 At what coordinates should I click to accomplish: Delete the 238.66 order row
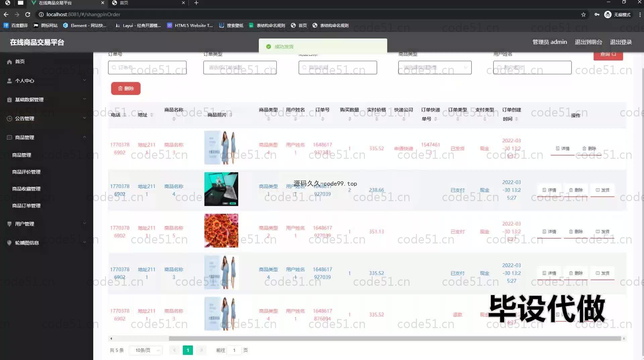(x=576, y=190)
